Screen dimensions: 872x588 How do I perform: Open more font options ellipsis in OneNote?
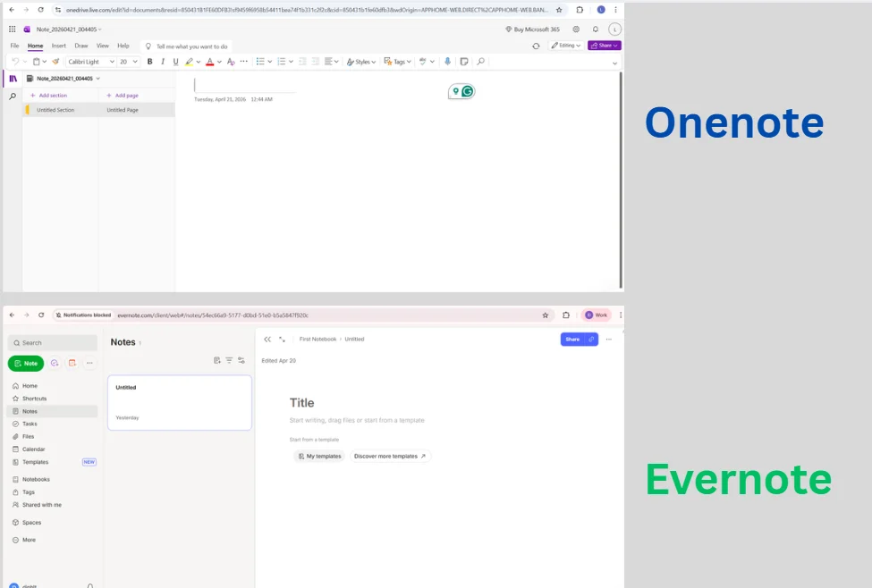pos(243,61)
